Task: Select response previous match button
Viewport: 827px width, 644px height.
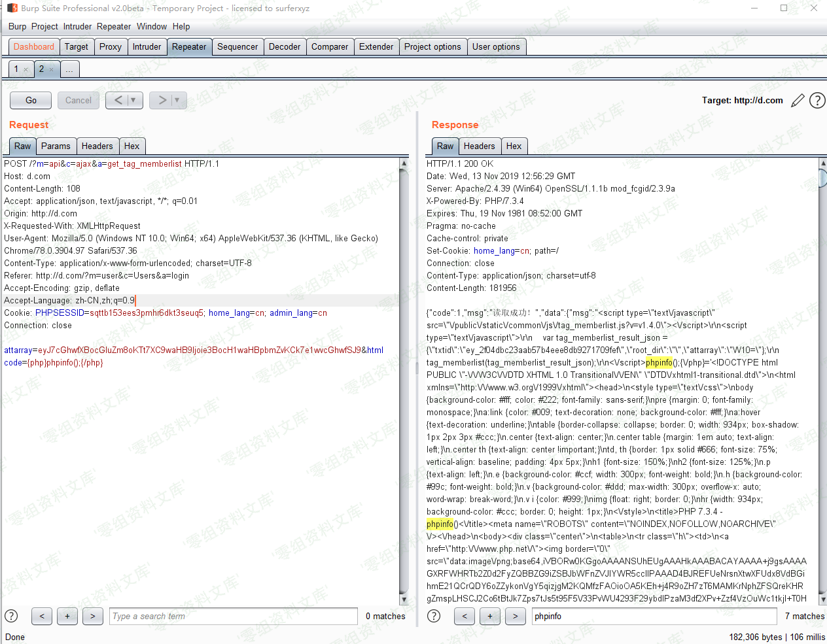Action: pyautogui.click(x=465, y=616)
